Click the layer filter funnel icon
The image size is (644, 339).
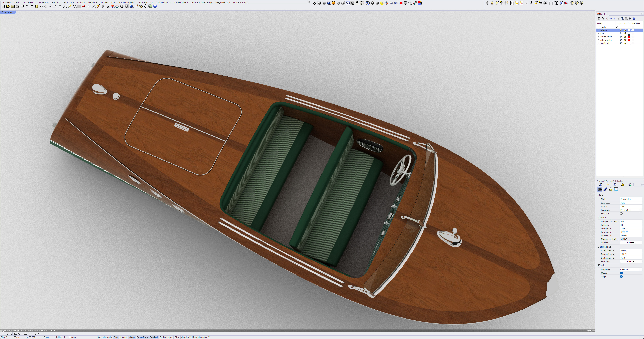(x=622, y=19)
